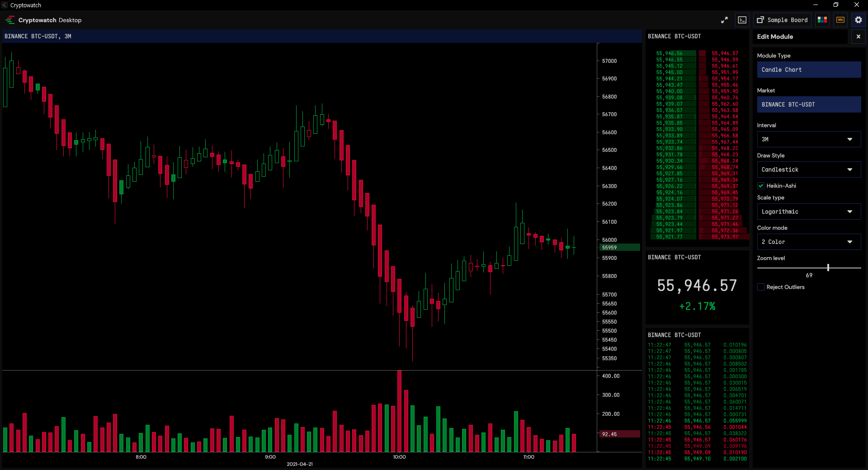Click the current price label 55959 on axis
The width and height of the screenshot is (868, 470).
tap(619, 247)
